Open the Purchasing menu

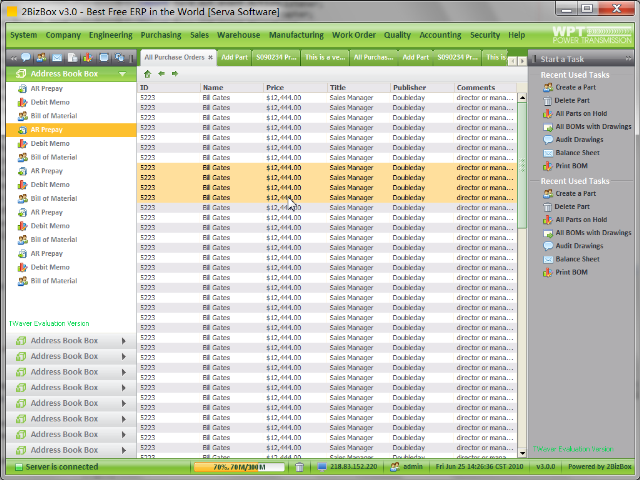161,35
